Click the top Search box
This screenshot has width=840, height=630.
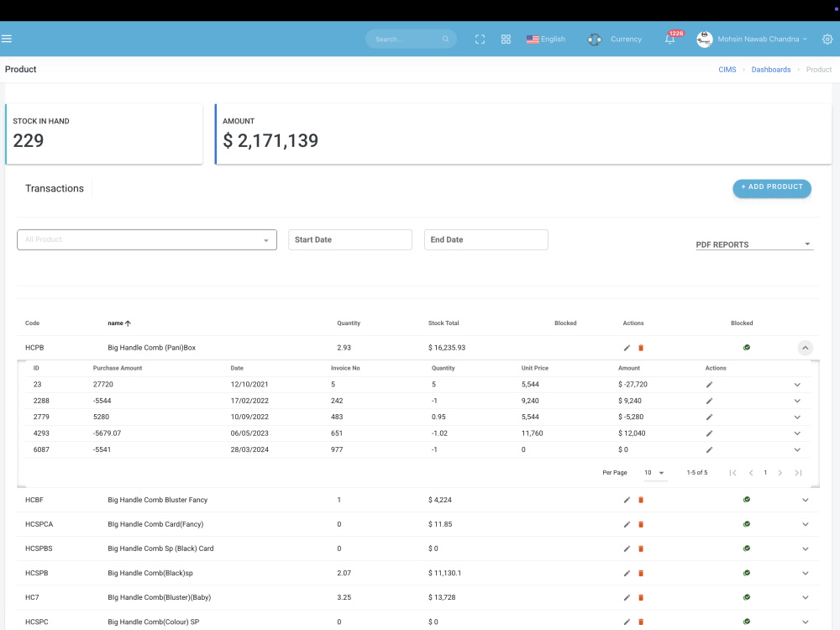pos(411,39)
